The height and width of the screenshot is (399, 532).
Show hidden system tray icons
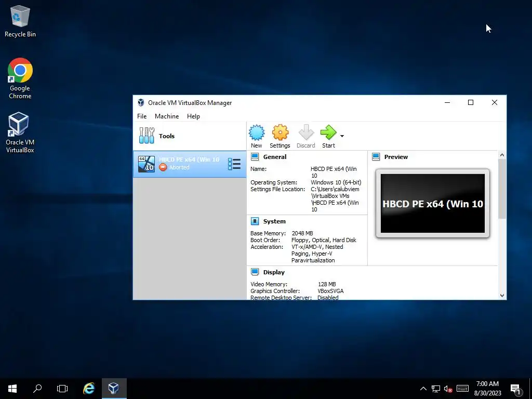(x=423, y=389)
